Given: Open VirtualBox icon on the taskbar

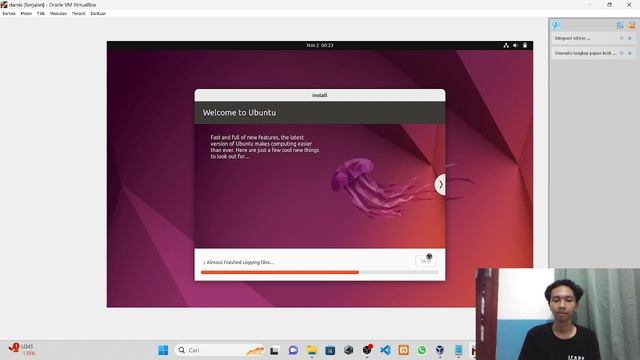Looking at the screenshot, I should tap(440, 350).
